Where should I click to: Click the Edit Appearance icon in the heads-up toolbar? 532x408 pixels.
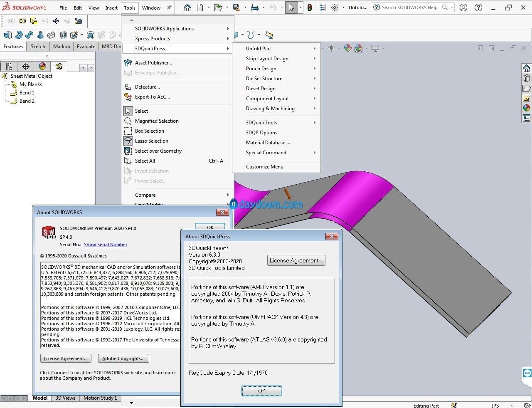pyautogui.click(x=347, y=49)
